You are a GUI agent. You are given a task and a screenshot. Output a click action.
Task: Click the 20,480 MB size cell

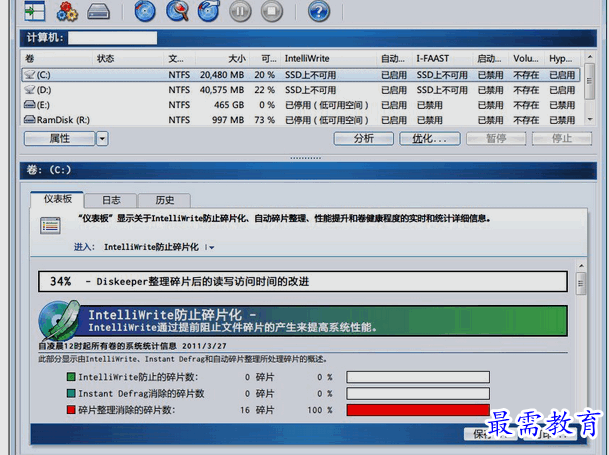(222, 75)
